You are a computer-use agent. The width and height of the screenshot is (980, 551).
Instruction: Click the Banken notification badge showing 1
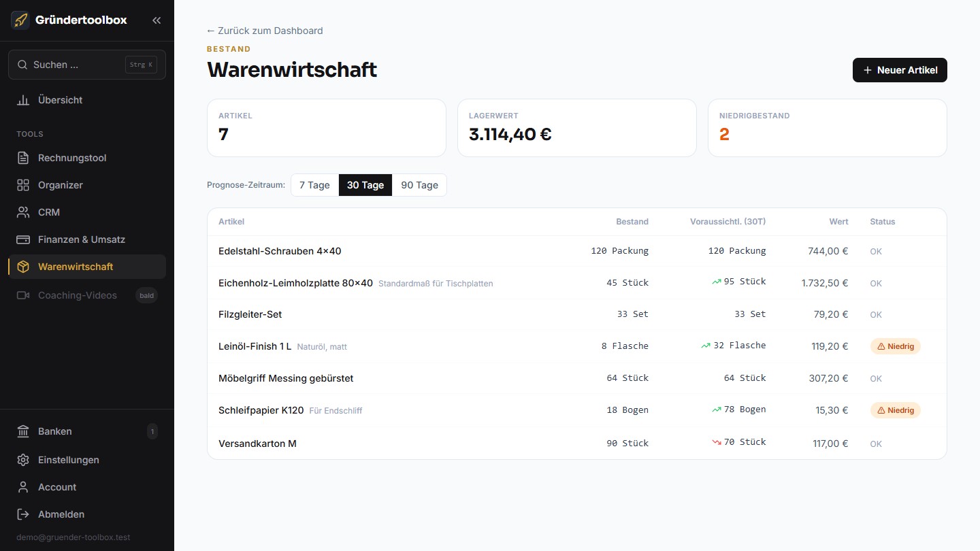click(x=152, y=431)
